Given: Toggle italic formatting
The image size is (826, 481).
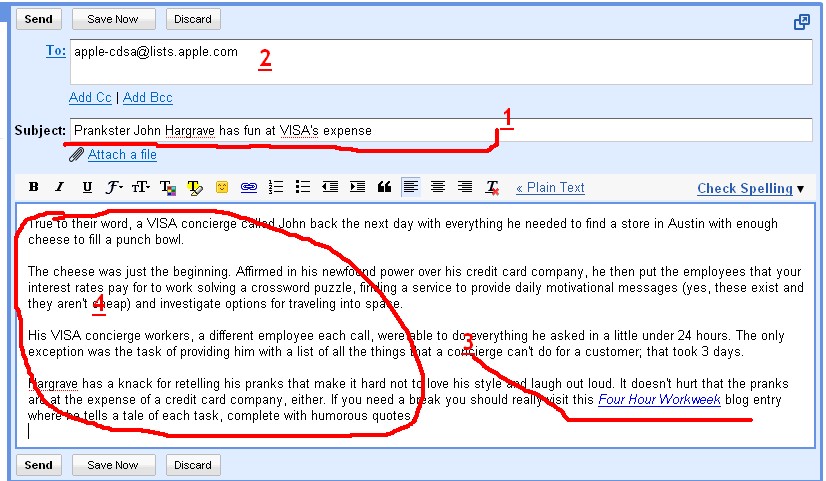Looking at the screenshot, I should coord(60,187).
